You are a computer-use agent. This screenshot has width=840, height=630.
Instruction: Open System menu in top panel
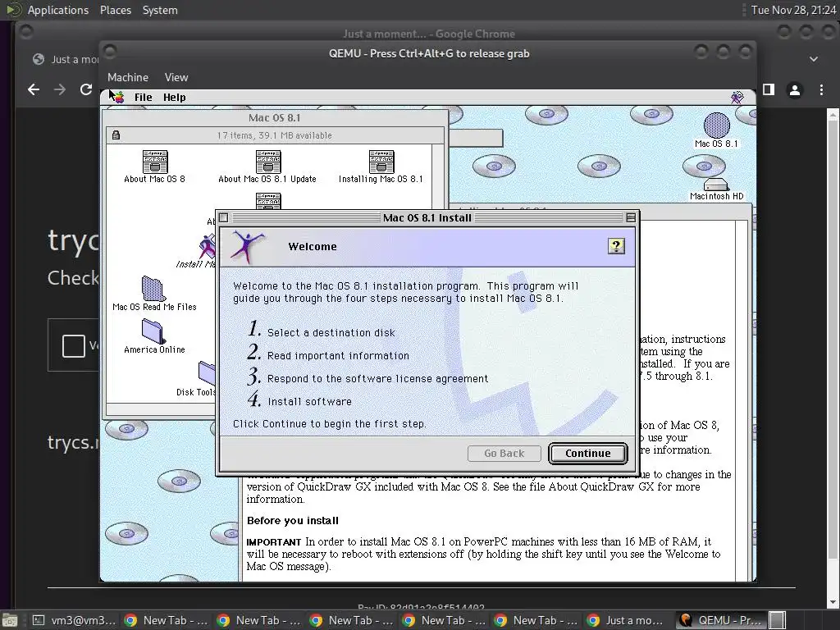[x=160, y=10]
